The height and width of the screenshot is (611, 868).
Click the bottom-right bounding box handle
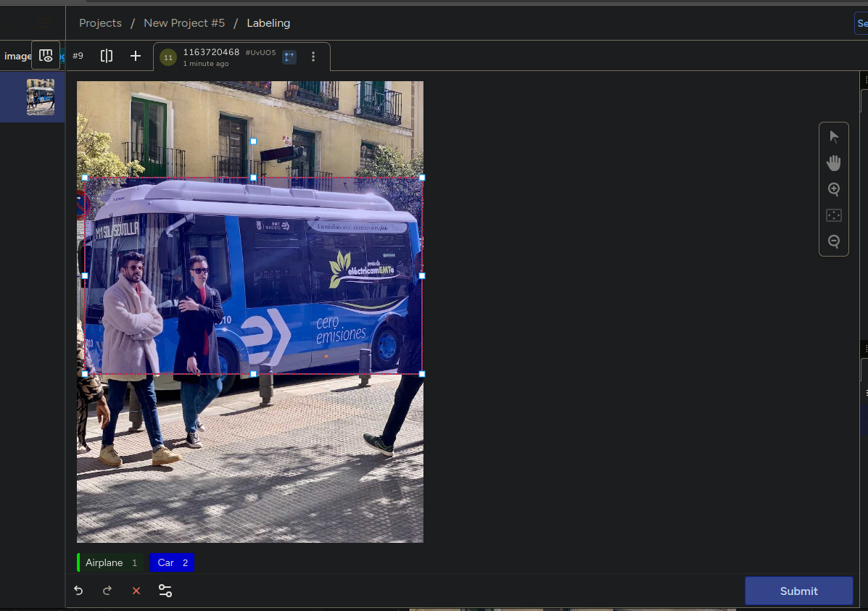point(422,374)
